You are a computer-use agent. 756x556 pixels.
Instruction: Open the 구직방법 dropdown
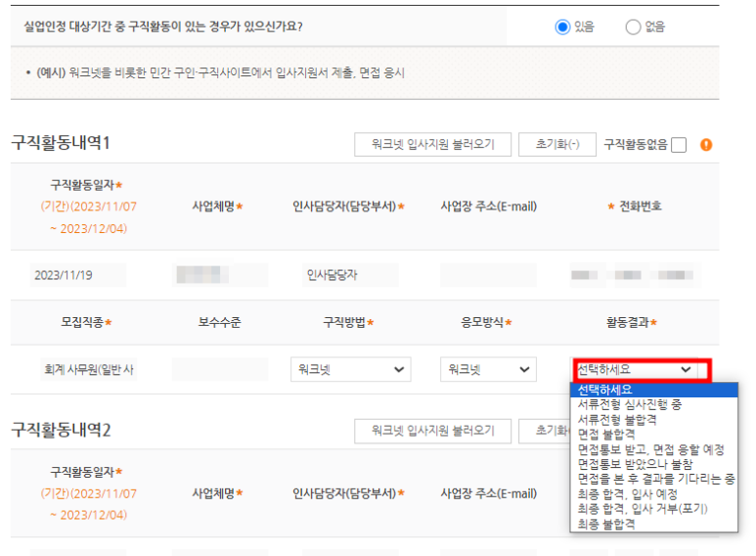[x=351, y=369]
